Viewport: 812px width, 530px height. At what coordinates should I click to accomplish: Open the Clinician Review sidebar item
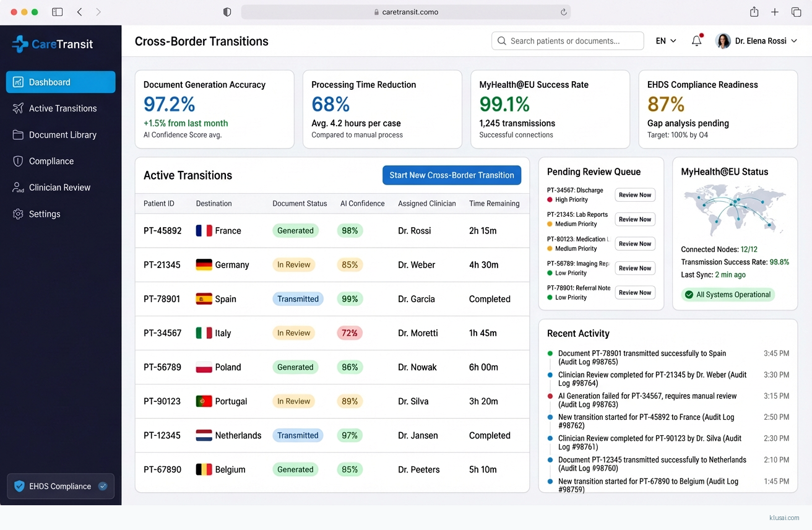click(59, 188)
